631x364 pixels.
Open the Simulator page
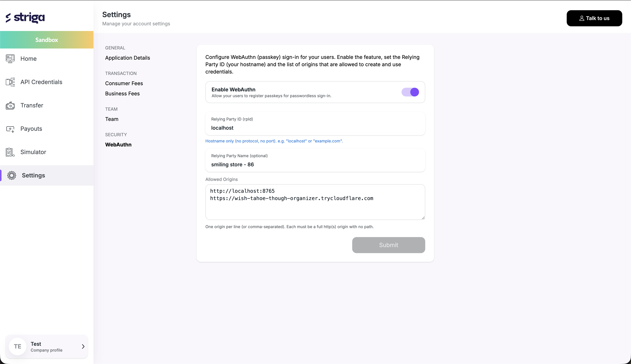coord(47,152)
